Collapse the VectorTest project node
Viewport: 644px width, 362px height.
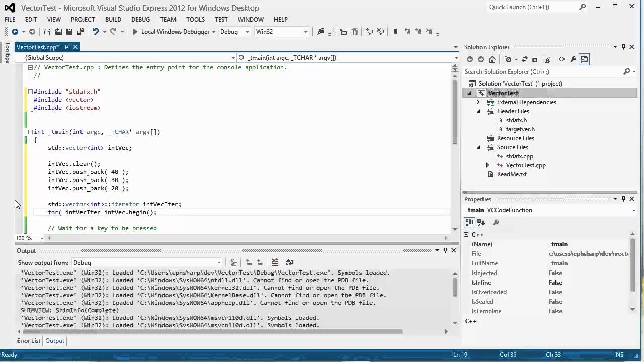tap(470, 93)
